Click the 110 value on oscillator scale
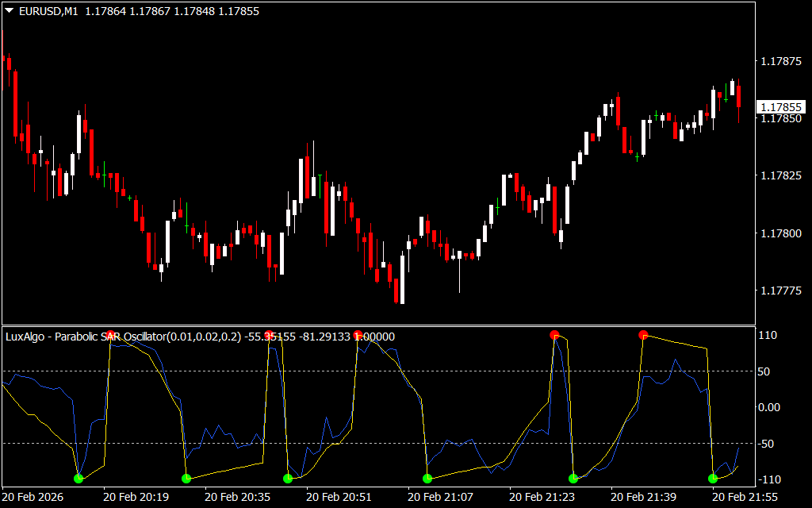 click(770, 336)
